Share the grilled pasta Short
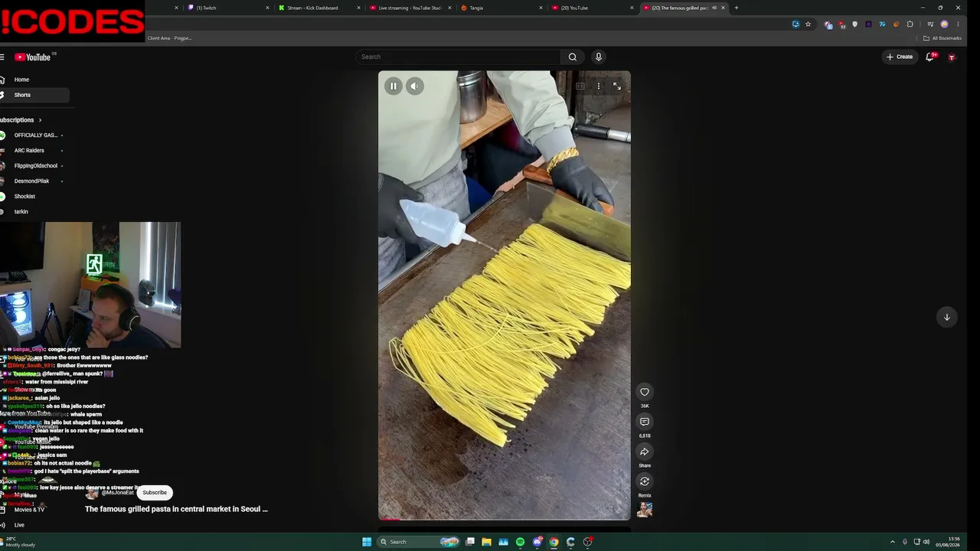980x551 pixels. 645,452
